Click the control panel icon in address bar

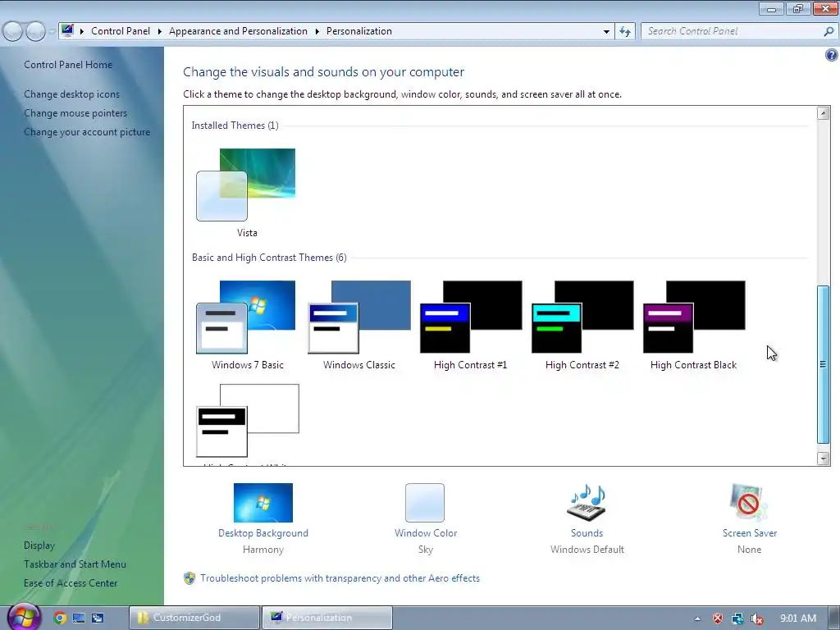click(67, 30)
